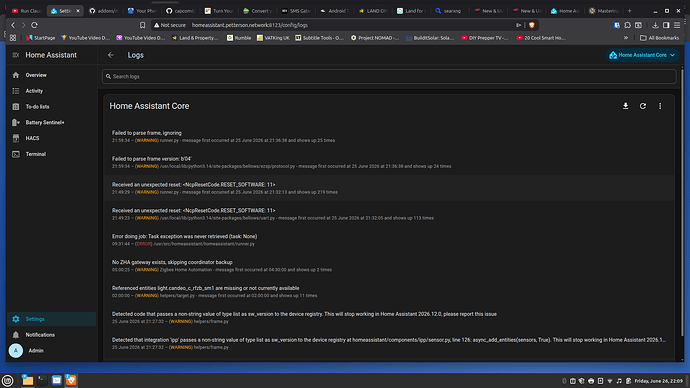Download the full Home Assistant Core log
Viewport: 690px width, 388px height.
625,106
